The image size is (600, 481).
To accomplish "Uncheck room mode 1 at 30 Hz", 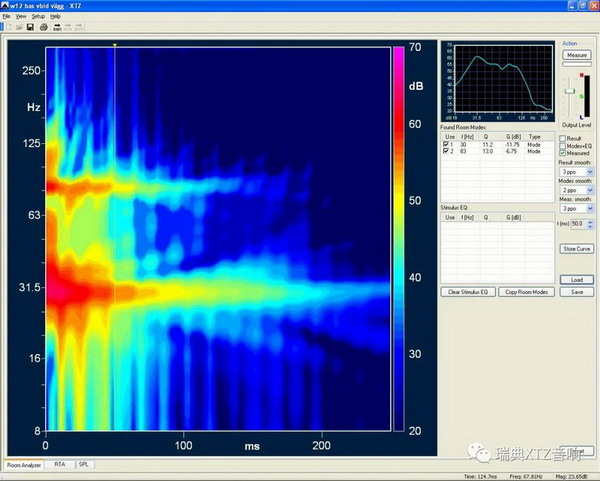I will click(446, 145).
